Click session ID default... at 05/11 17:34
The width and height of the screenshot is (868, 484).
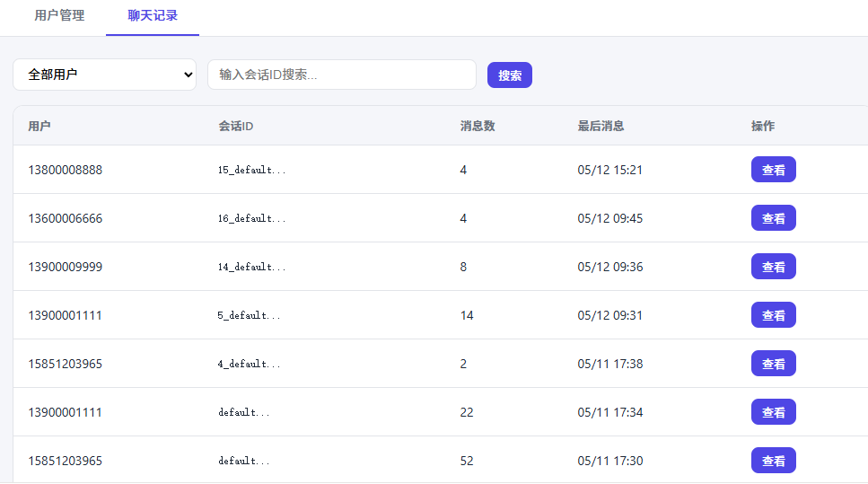tap(244, 412)
